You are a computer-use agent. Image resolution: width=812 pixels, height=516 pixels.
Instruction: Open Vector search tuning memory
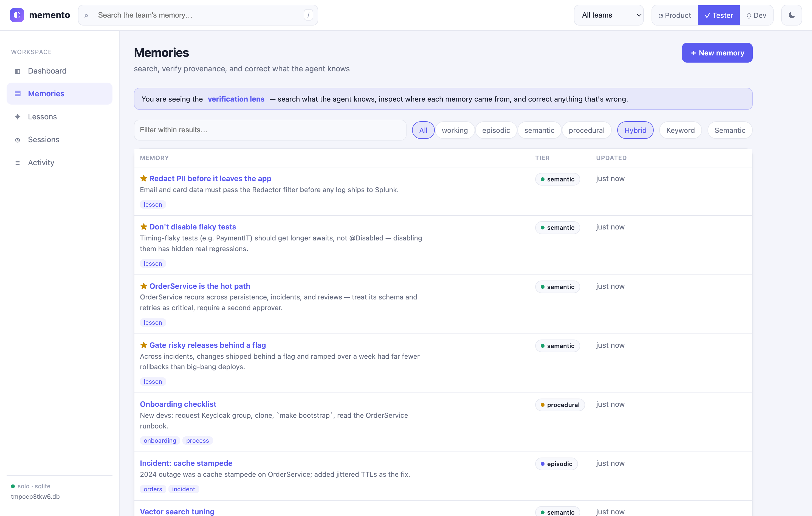[177, 512]
